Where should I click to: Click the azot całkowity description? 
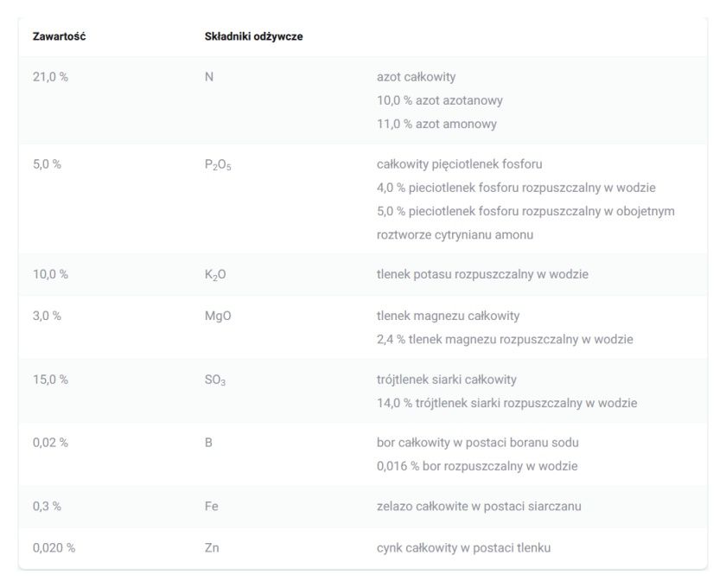coord(417,77)
